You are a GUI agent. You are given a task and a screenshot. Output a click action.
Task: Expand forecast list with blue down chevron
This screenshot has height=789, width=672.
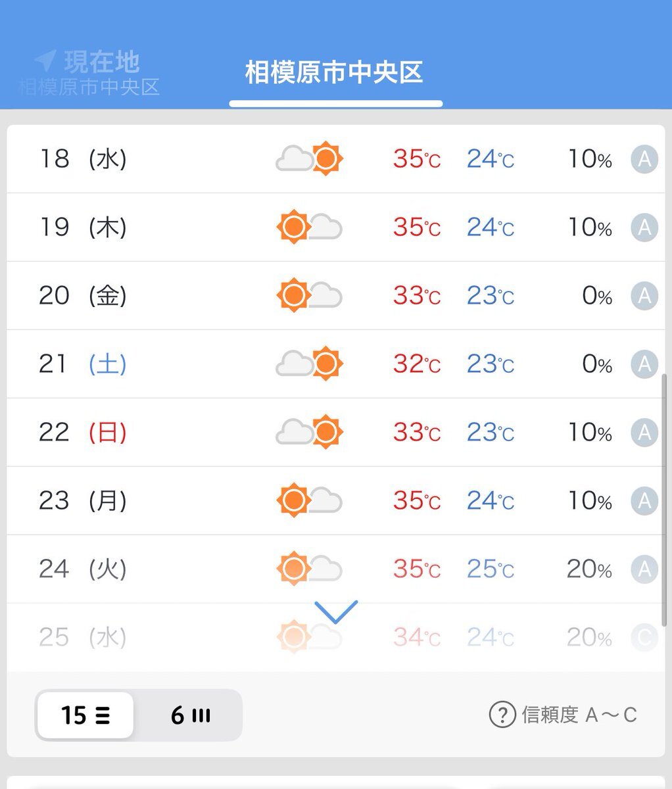(336, 611)
